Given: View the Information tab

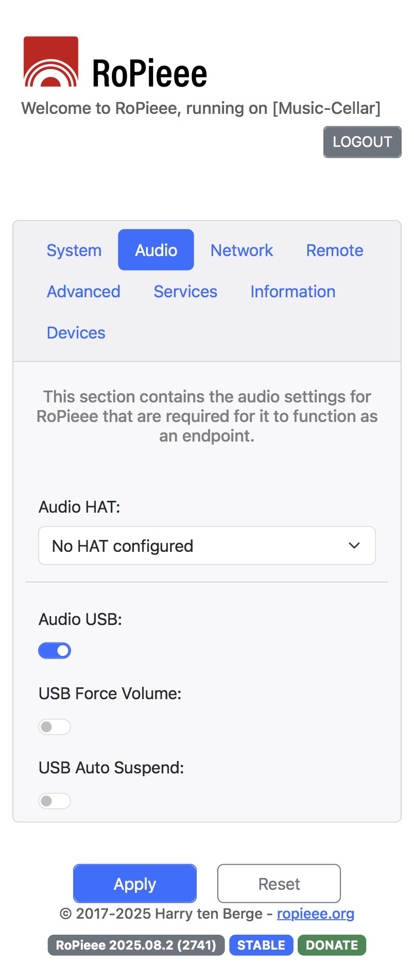Looking at the screenshot, I should coord(292,292).
